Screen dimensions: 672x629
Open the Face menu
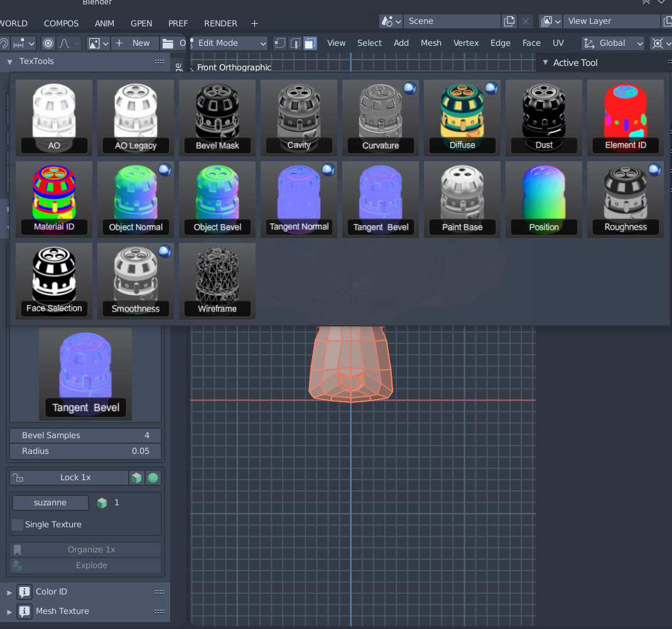click(531, 43)
